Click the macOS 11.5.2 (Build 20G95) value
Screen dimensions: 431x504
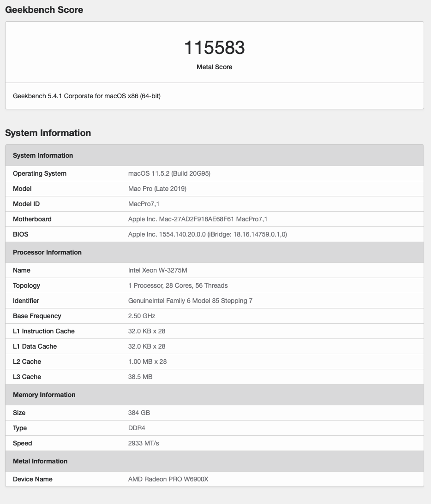point(169,173)
